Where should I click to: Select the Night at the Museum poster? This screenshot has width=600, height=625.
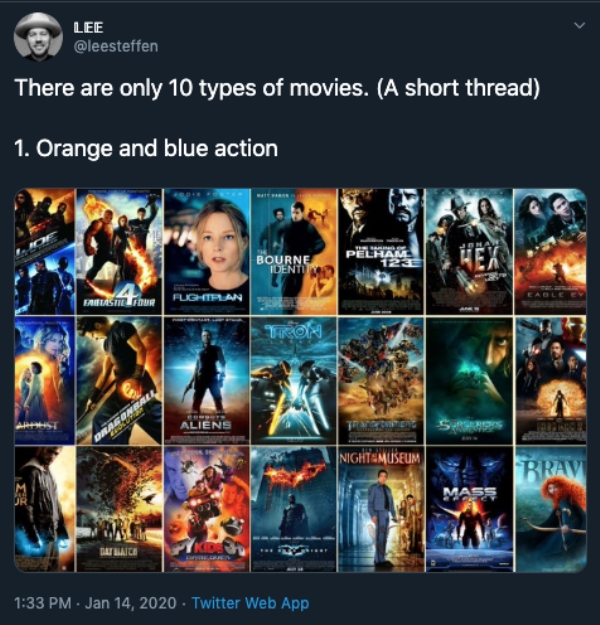[382, 509]
